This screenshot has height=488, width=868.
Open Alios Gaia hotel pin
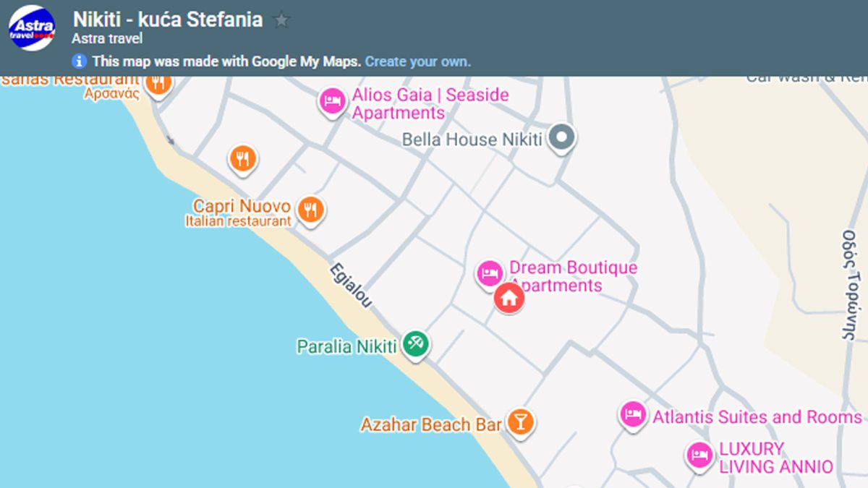pos(332,100)
